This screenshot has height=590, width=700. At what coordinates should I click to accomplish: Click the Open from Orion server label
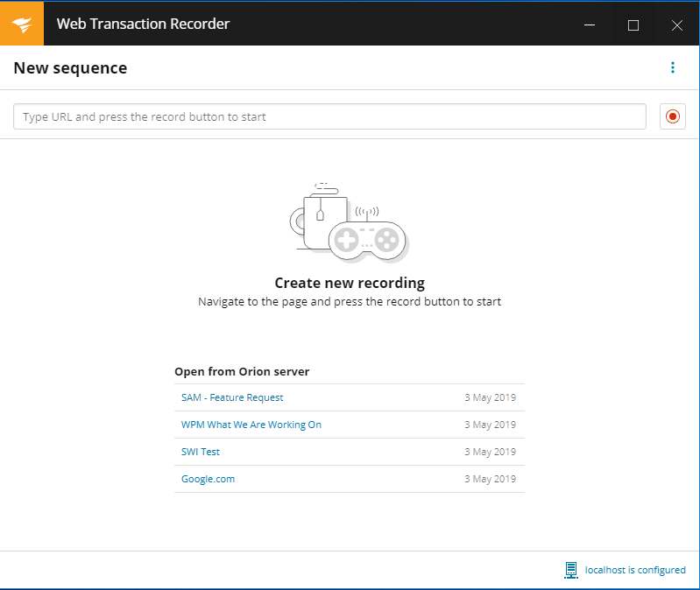(x=242, y=371)
